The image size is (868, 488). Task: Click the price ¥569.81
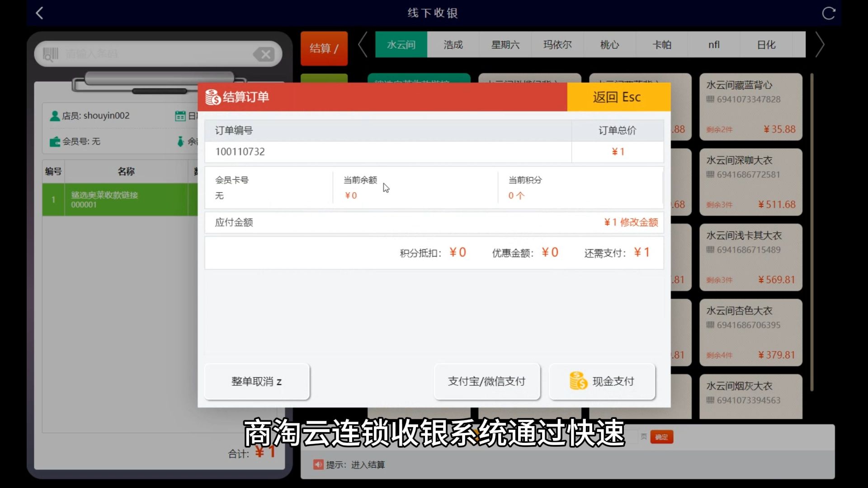pyautogui.click(x=777, y=280)
